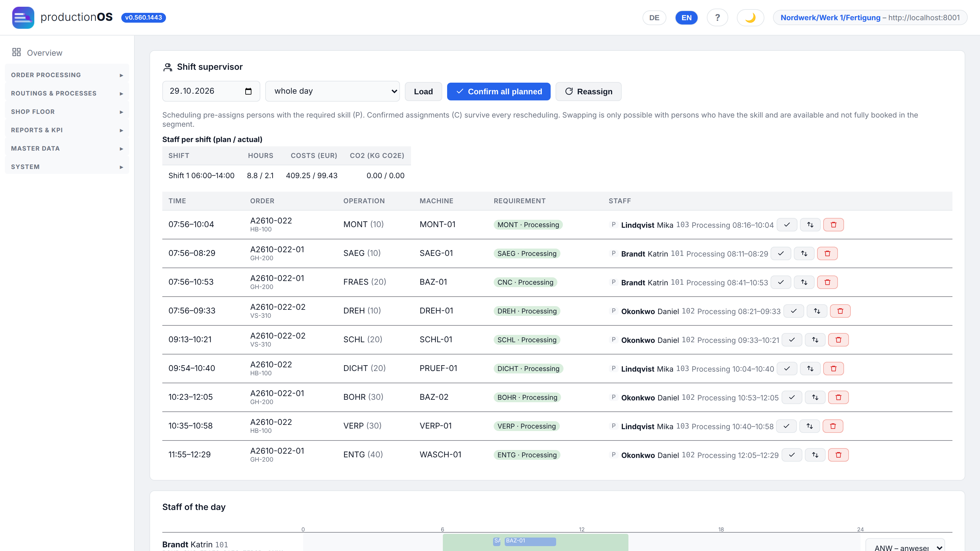The height and width of the screenshot is (551, 980).
Task: Confirm the MONT (10) Lindqvist Mika assignment
Action: coord(787,225)
